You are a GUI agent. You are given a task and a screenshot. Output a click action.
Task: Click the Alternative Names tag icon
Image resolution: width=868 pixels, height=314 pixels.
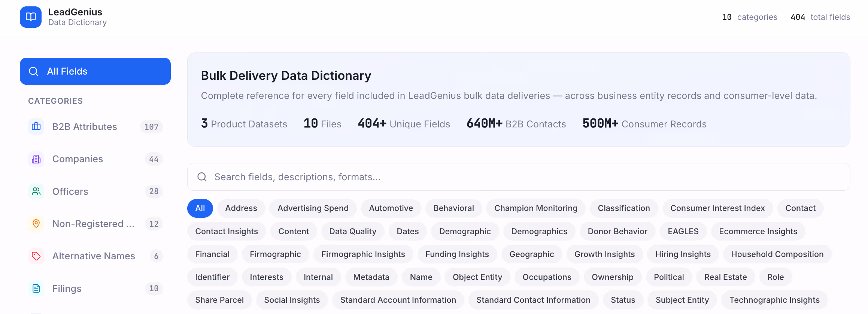[36, 256]
